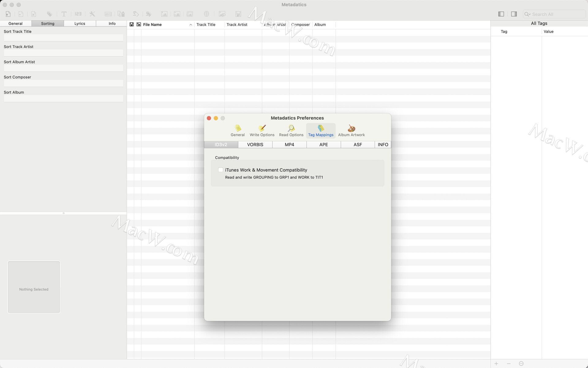
Task: Open the Read Options preferences pane
Action: point(291,131)
